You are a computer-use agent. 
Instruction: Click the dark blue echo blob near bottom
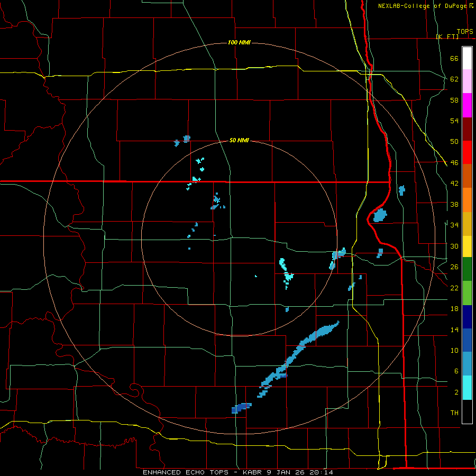pyautogui.click(x=241, y=408)
